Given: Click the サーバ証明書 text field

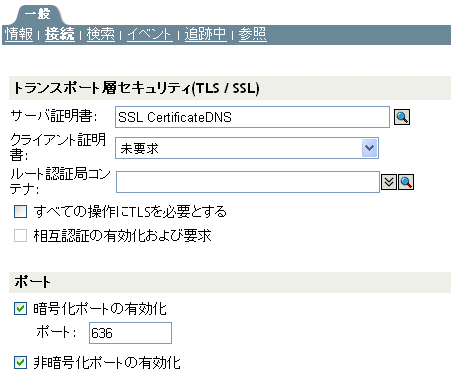Looking at the screenshot, I should pos(252,117).
